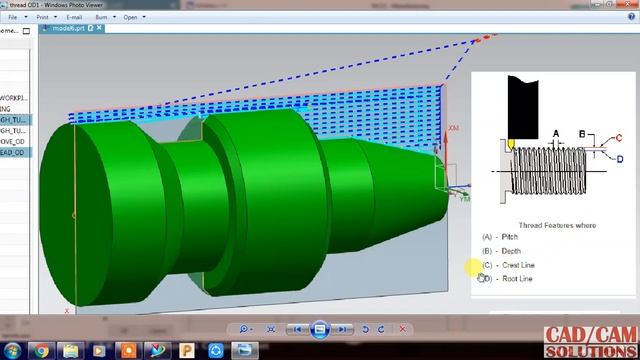The width and height of the screenshot is (640, 360).
Task: Delete the photo with red X
Action: [x=402, y=329]
